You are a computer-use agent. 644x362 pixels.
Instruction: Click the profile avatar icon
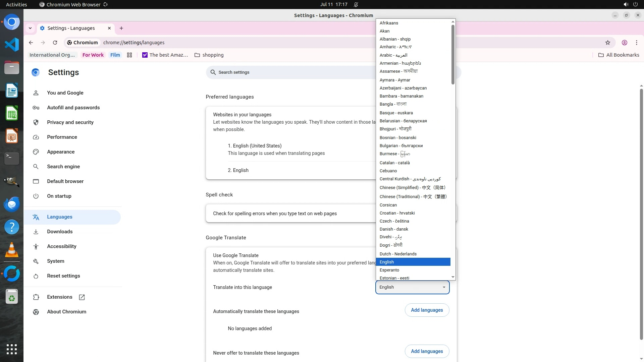624,43
